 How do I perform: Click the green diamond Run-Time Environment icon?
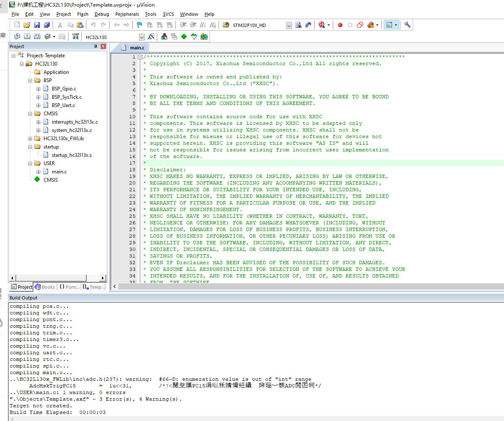(x=184, y=37)
